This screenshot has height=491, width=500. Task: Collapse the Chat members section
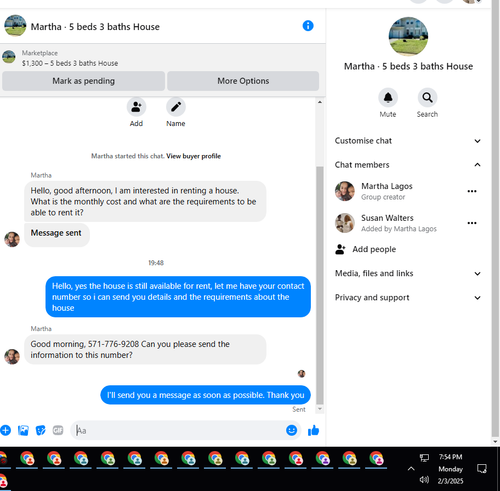[x=408, y=165]
